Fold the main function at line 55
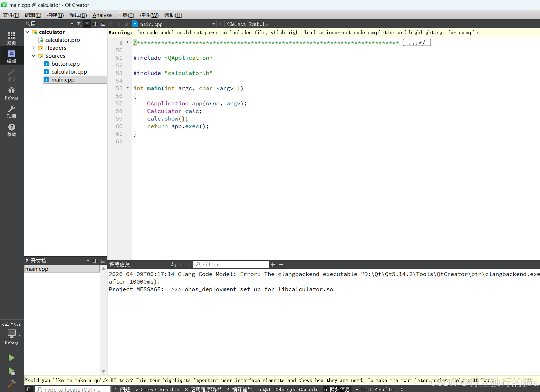 [127, 88]
